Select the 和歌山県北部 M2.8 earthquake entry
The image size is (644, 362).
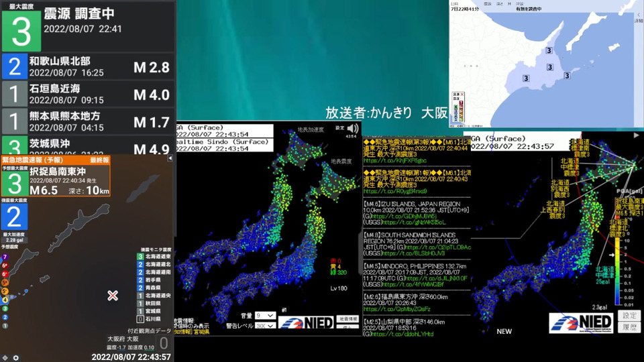(88, 66)
